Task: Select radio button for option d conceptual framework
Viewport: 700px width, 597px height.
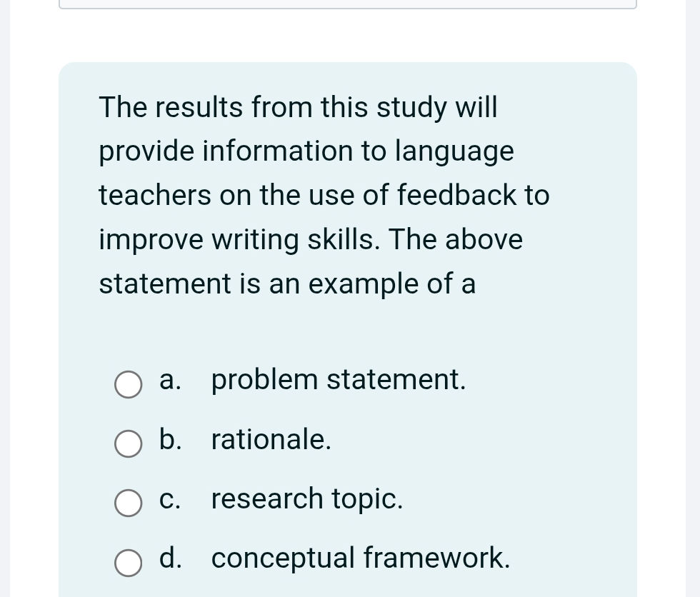Action: [129, 563]
